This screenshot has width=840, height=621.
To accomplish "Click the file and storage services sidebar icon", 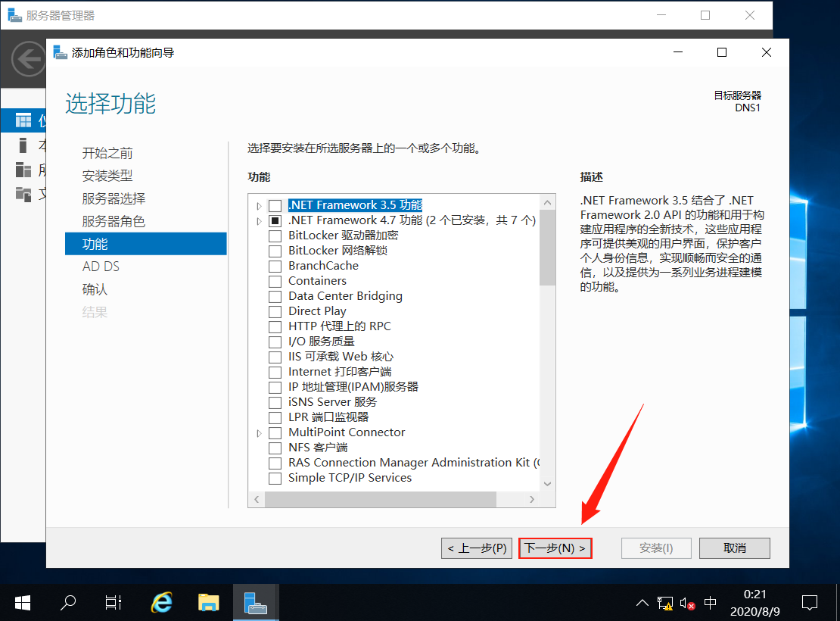I will point(23,194).
